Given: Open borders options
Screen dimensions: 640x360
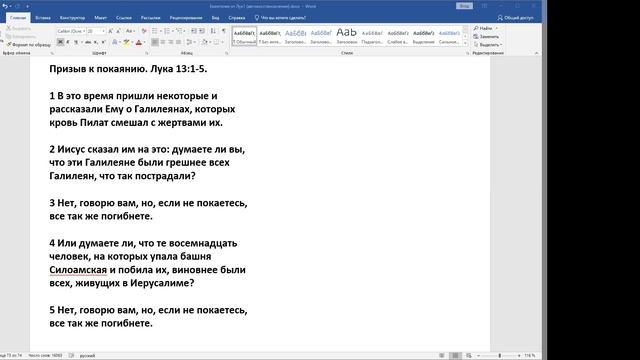Looking at the screenshot, I should point(217,42).
